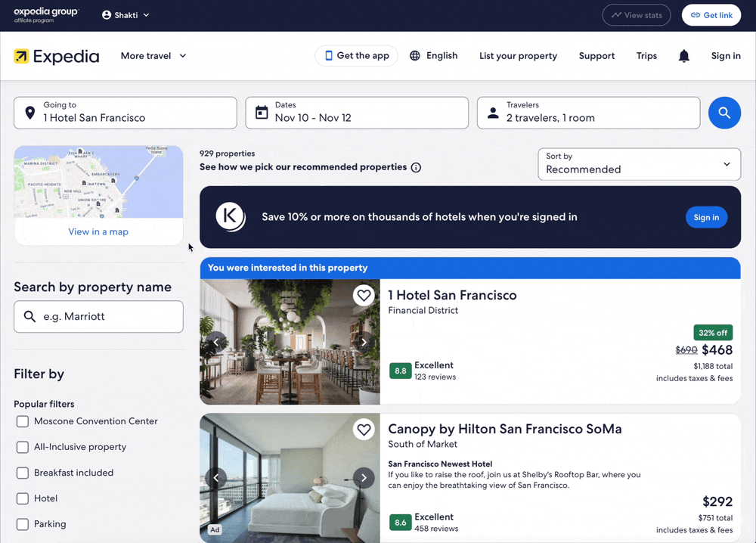Show next photo of Canopy by Hilton
756x543 pixels.
[x=364, y=478]
